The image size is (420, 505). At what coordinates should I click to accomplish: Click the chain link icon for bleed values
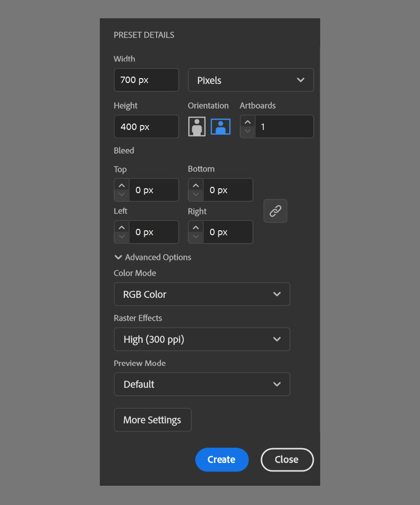275,211
